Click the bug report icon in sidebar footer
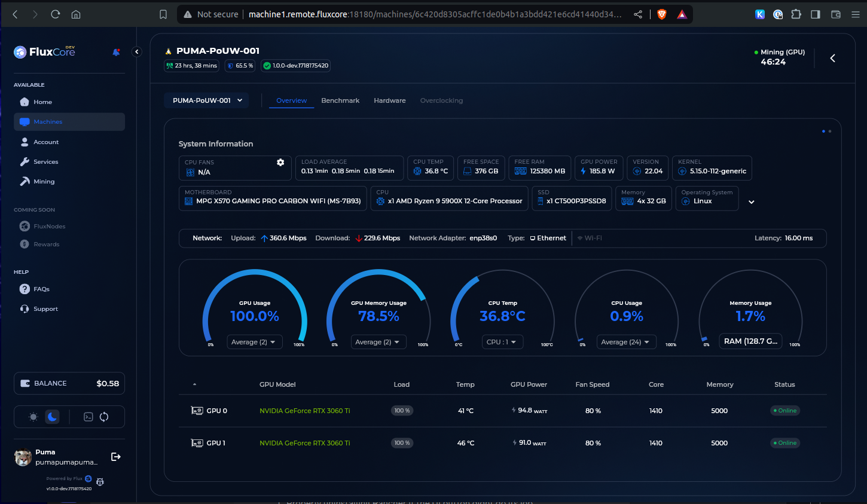 (100, 482)
